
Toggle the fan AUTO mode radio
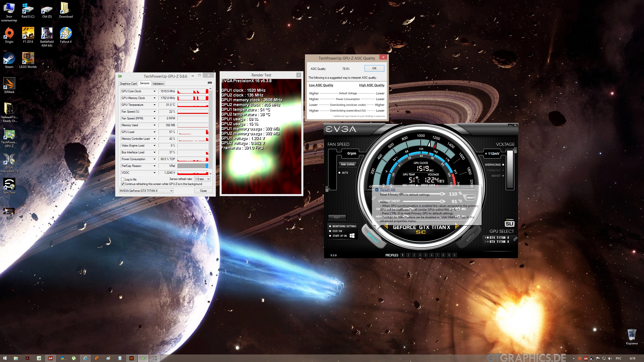pos(339,173)
